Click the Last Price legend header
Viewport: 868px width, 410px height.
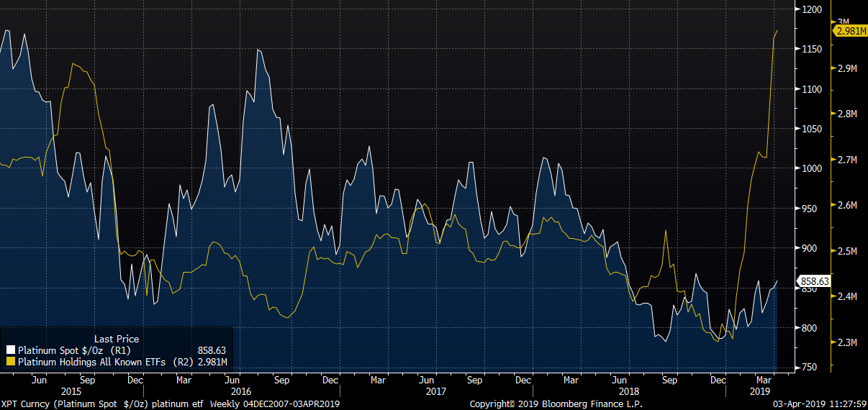click(117, 339)
